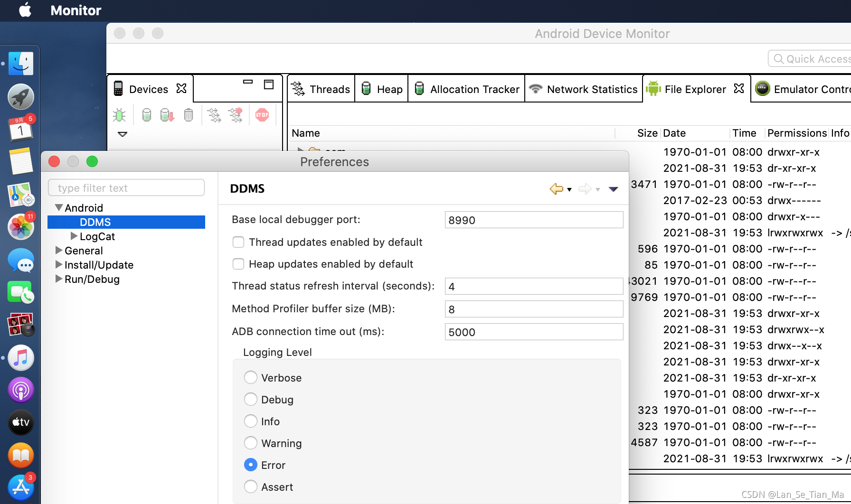Select Error logging level
Viewport: 851px width, 504px height.
click(x=251, y=465)
